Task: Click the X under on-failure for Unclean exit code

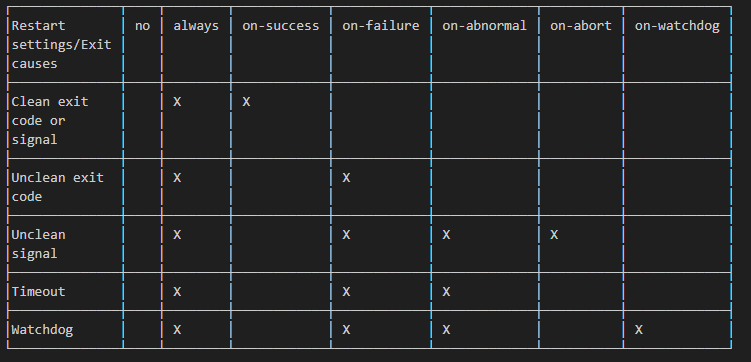Action: 346,178
